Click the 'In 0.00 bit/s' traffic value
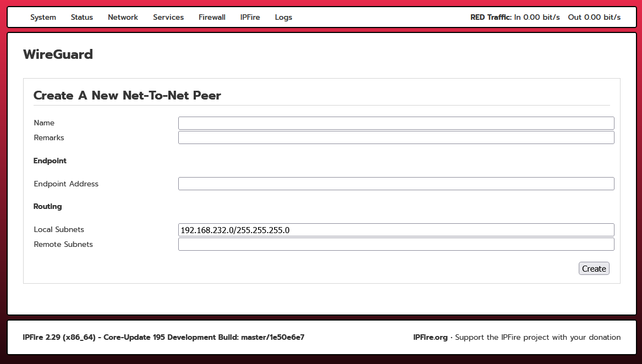The image size is (642, 364). [x=537, y=17]
